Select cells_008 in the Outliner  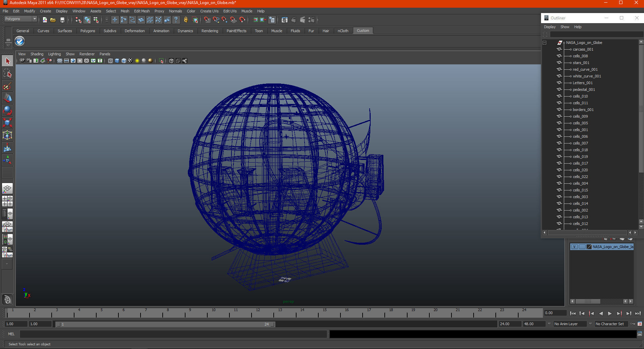point(580,56)
